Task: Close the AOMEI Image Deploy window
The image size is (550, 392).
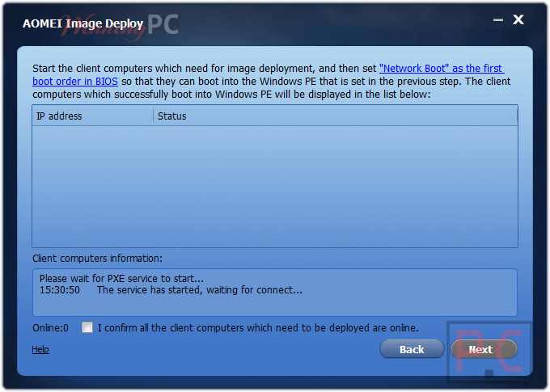Action: (x=518, y=19)
